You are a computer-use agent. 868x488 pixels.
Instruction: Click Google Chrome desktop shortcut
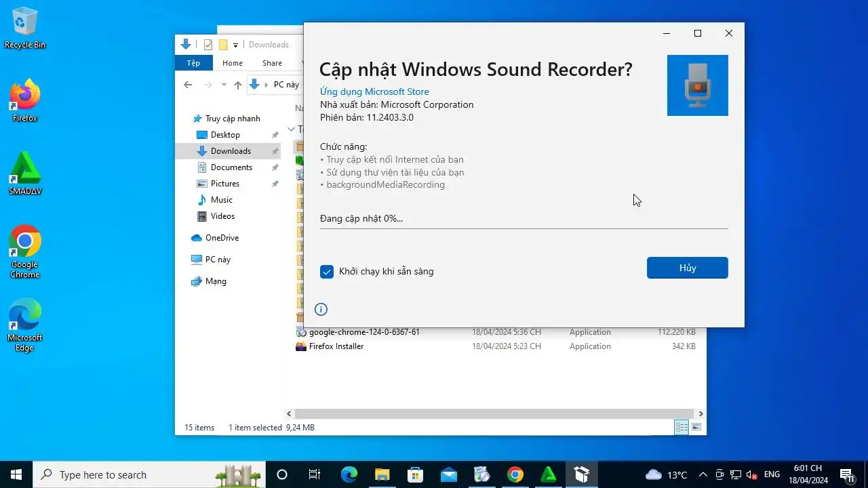pyautogui.click(x=25, y=251)
